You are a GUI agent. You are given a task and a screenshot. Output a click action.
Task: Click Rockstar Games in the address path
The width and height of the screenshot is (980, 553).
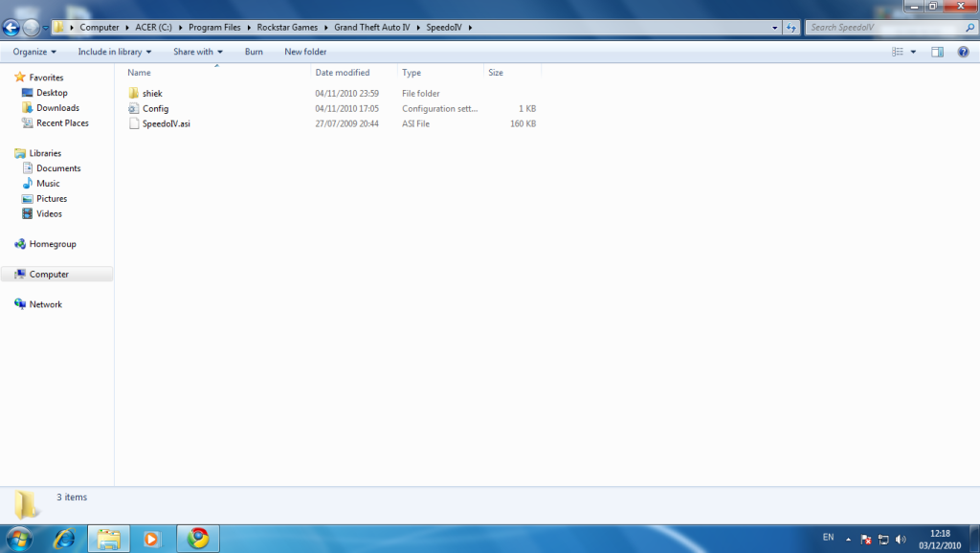(x=287, y=27)
